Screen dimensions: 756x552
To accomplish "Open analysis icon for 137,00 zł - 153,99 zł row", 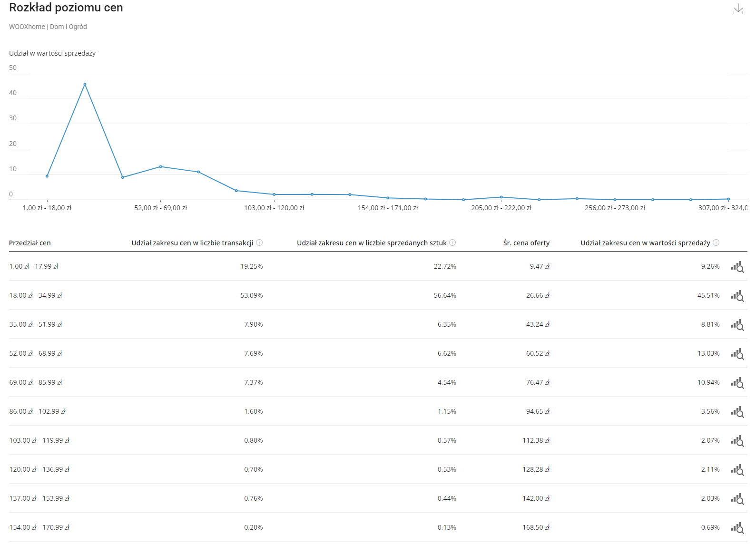I will (737, 499).
